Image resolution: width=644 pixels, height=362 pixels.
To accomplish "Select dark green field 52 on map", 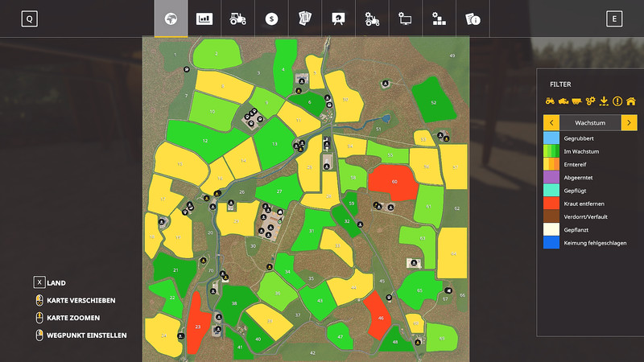I will click(x=434, y=100).
